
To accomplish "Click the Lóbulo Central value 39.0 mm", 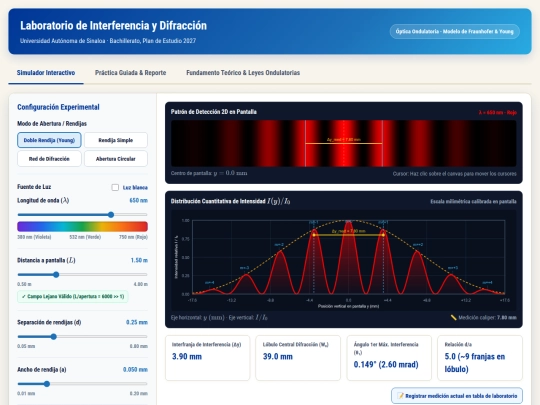I will (x=278, y=356).
